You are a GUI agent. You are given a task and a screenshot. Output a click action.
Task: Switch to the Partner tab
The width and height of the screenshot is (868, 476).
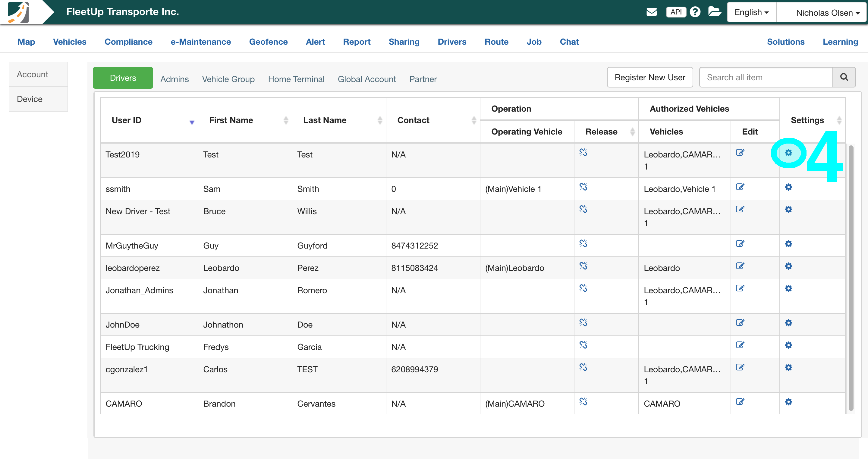point(423,79)
